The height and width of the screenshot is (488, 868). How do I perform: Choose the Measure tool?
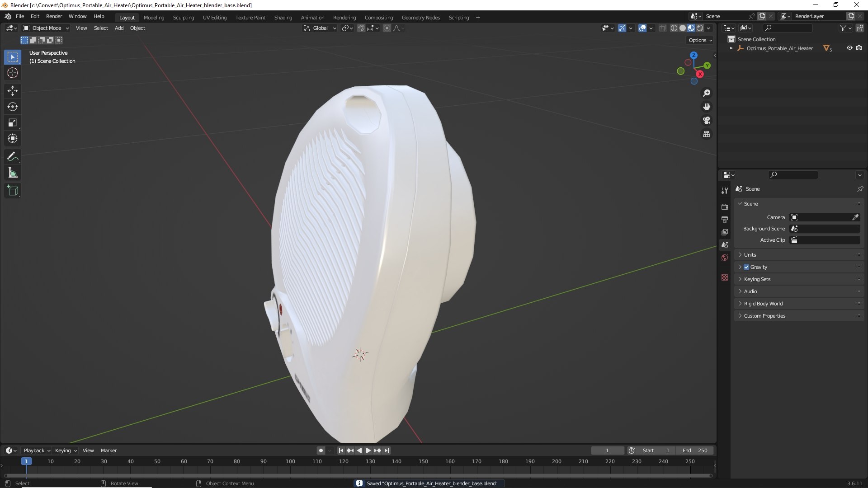[13, 173]
